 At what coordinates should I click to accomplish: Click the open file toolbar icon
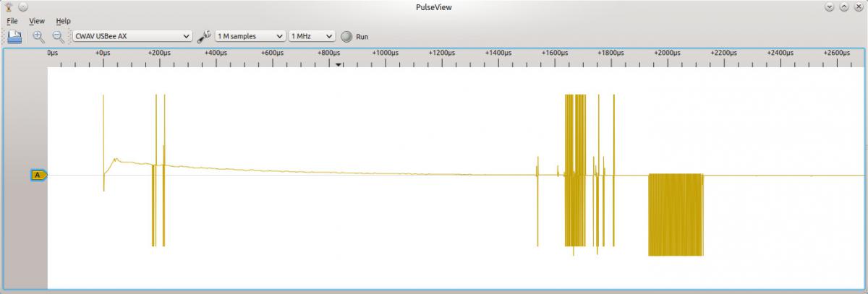tap(14, 36)
